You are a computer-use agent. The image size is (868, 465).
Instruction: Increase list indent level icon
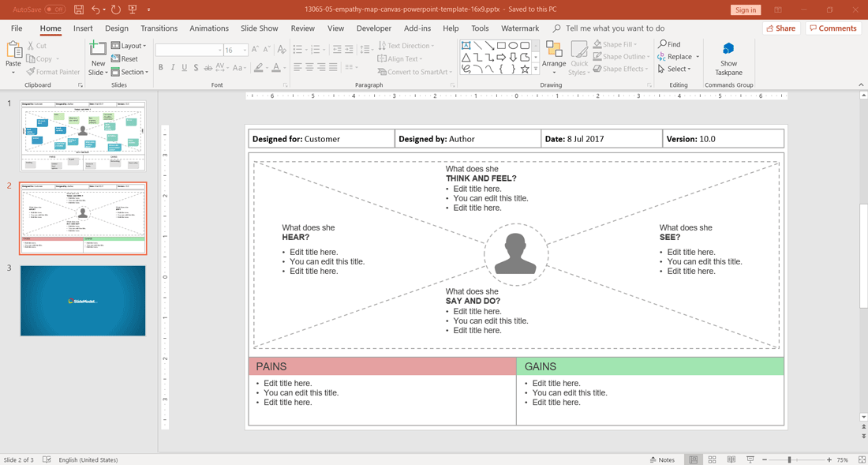coord(349,50)
